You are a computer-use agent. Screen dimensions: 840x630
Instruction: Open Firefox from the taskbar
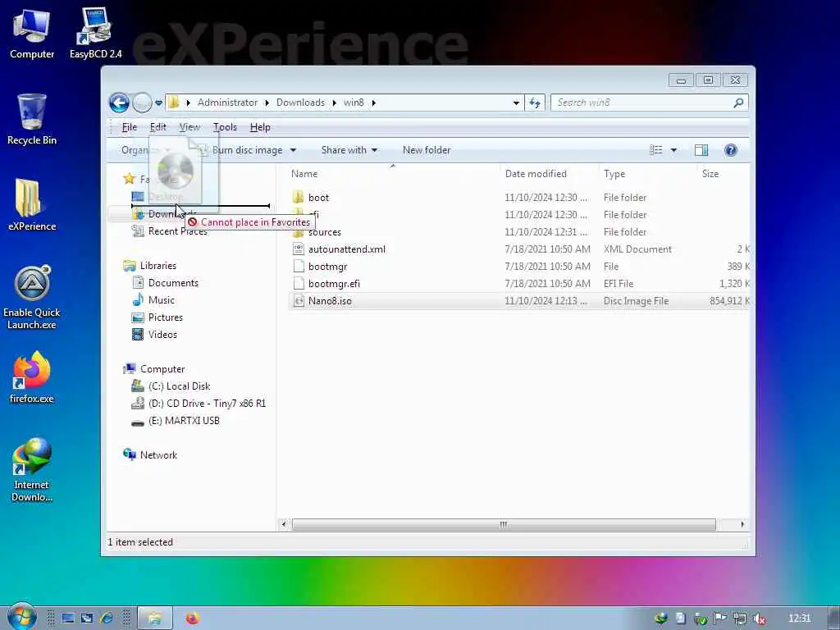(x=192, y=619)
